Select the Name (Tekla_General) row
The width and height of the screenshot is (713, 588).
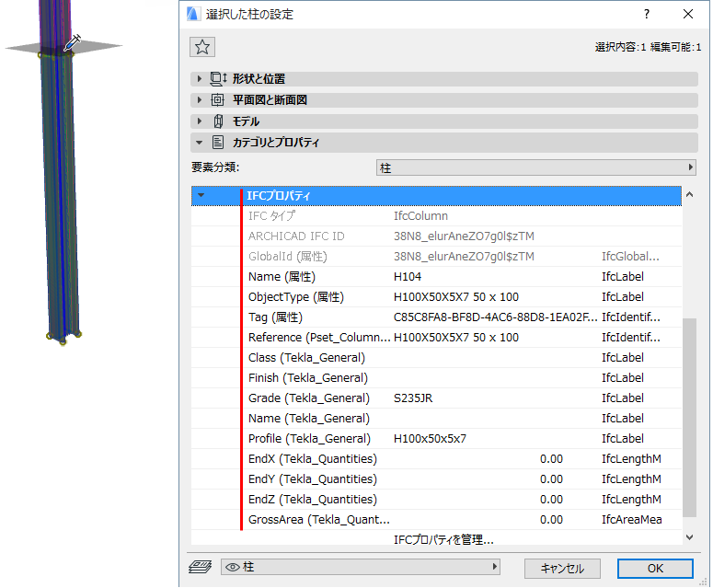click(x=436, y=419)
